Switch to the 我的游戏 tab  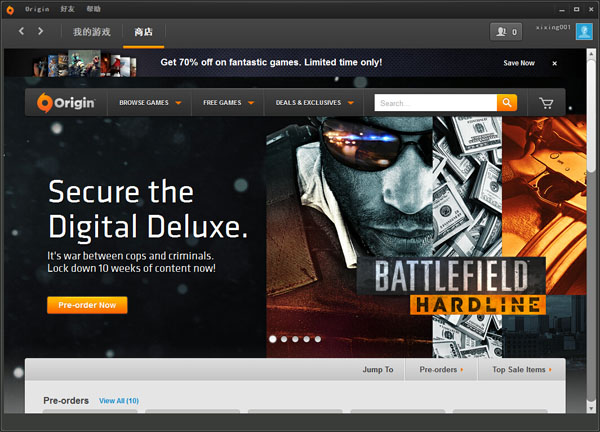[92, 32]
